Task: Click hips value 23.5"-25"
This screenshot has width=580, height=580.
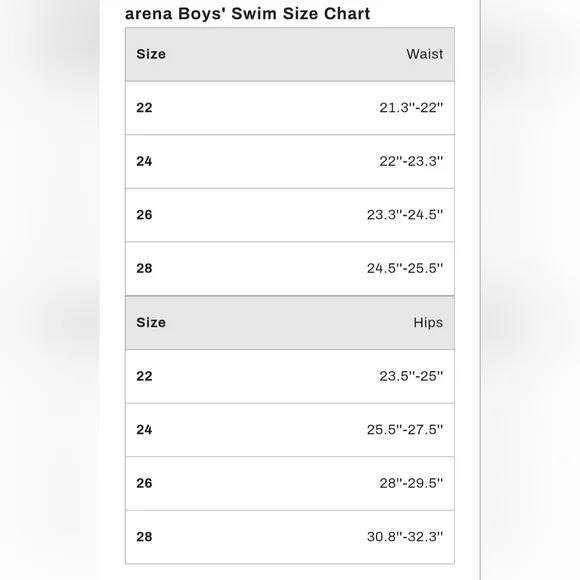Action: (x=411, y=376)
